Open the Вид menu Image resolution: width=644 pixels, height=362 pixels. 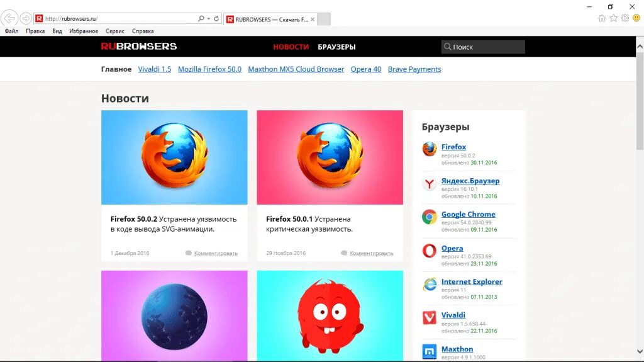57,31
